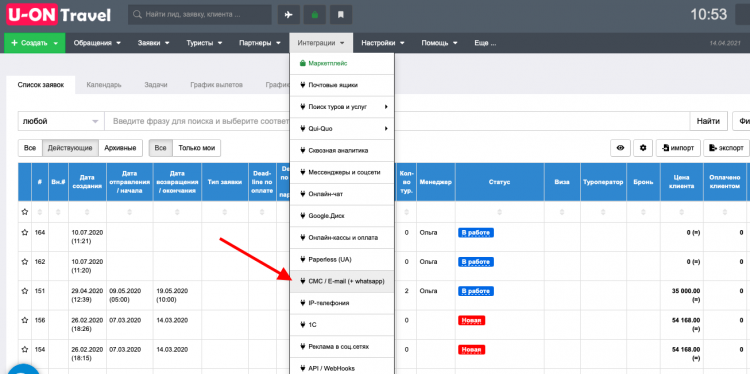
Task: Sort by Статус column arrows
Action: tap(499, 212)
